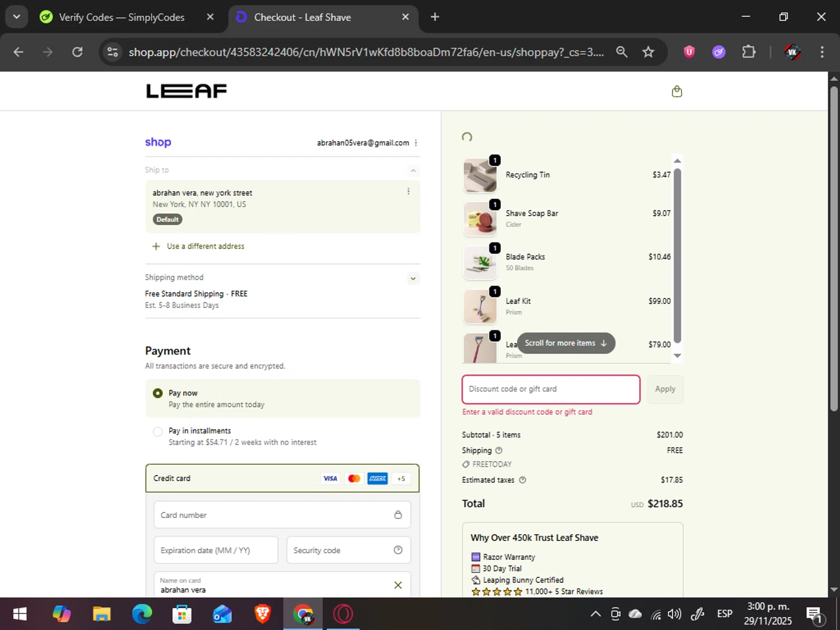This screenshot has height=630, width=840.
Task: Click the Recycling Tin product thumbnail
Action: (x=480, y=175)
